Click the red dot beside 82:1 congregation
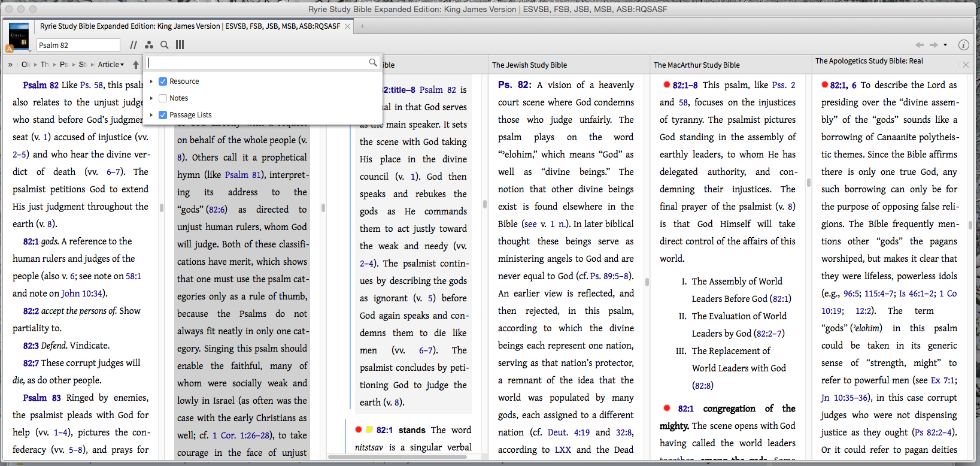This screenshot has width=980, height=466. click(666, 408)
